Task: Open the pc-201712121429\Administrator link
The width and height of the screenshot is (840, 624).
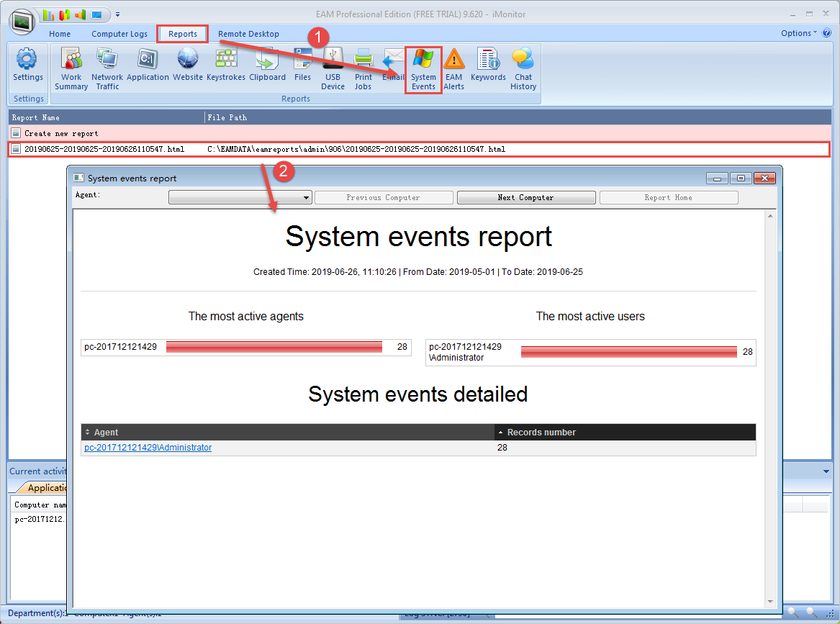Action: click(x=148, y=447)
